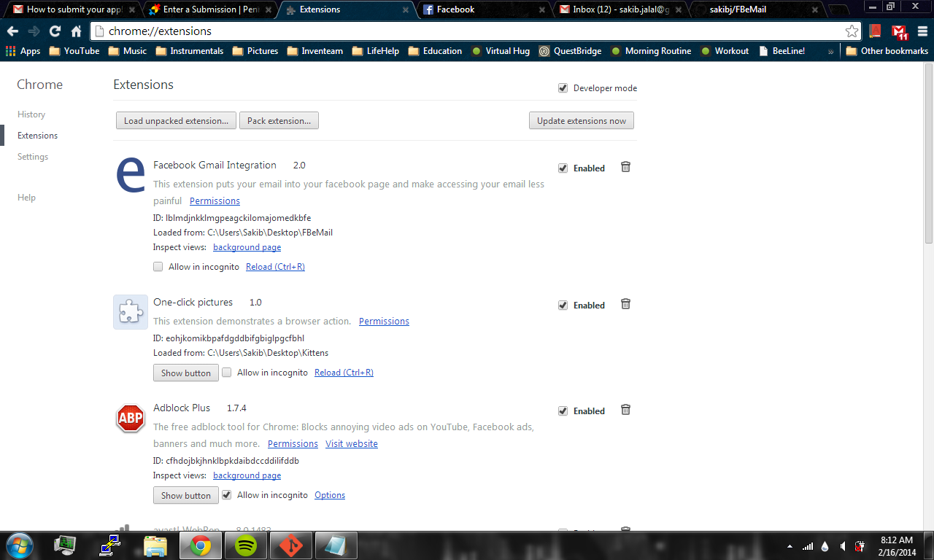934x560 pixels.
Task: Delete Facebook Gmail Integration via trash icon
Action: click(x=625, y=167)
